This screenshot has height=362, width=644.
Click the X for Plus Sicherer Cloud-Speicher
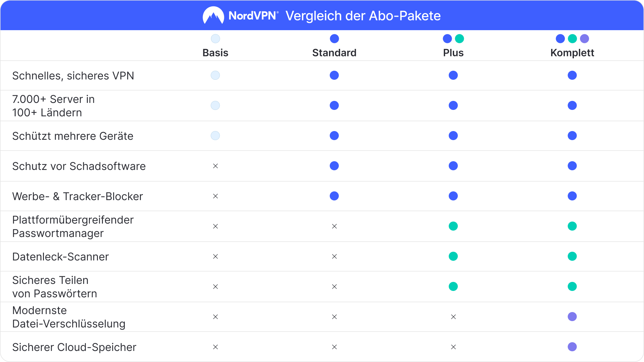[453, 347]
